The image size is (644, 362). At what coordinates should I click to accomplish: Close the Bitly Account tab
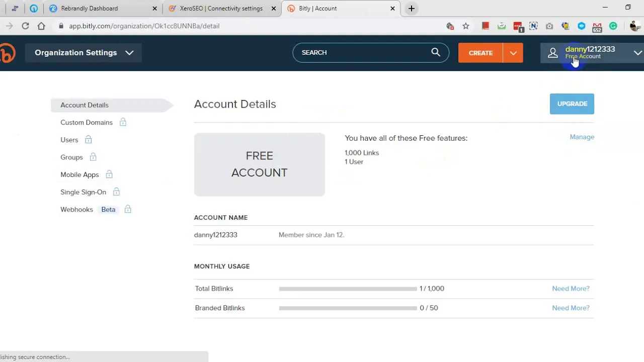(x=393, y=9)
